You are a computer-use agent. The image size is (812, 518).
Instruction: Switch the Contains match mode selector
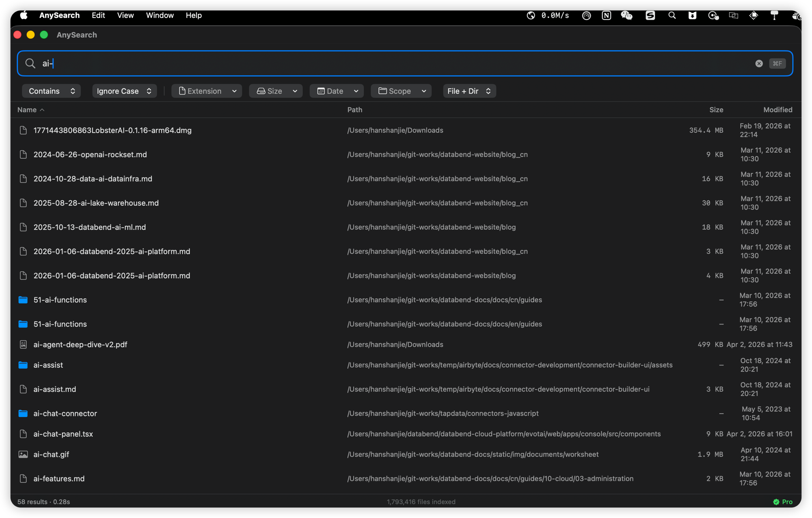(51, 91)
